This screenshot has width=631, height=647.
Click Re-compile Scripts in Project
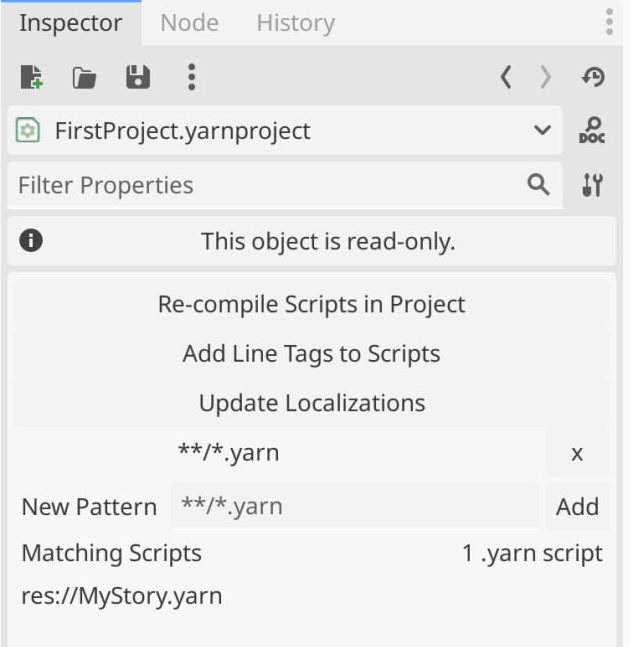(311, 304)
